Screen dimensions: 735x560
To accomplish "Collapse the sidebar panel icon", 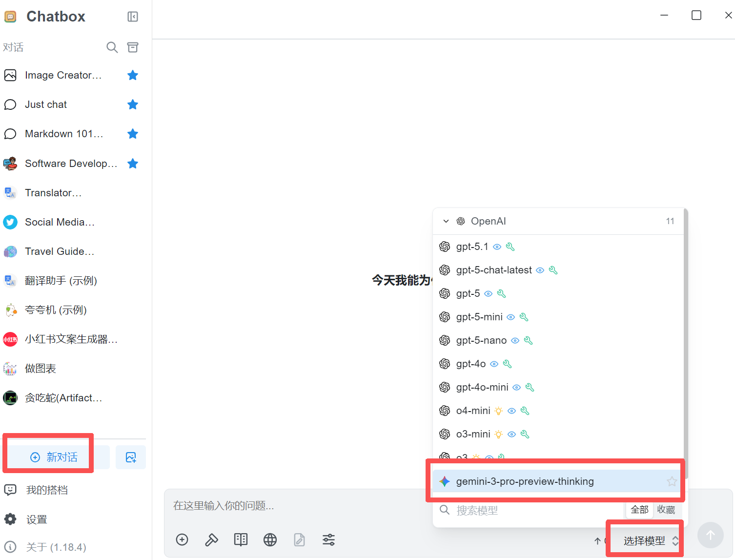I will click(x=133, y=17).
